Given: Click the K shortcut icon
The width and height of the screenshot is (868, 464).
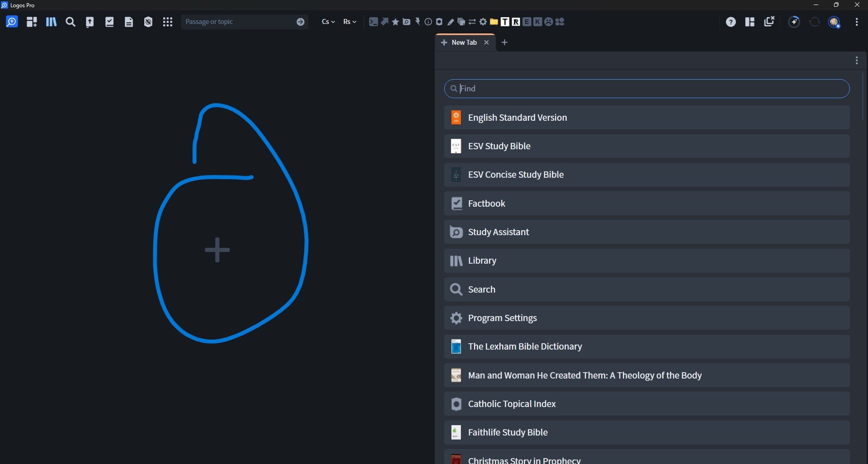Looking at the screenshot, I should coord(538,22).
